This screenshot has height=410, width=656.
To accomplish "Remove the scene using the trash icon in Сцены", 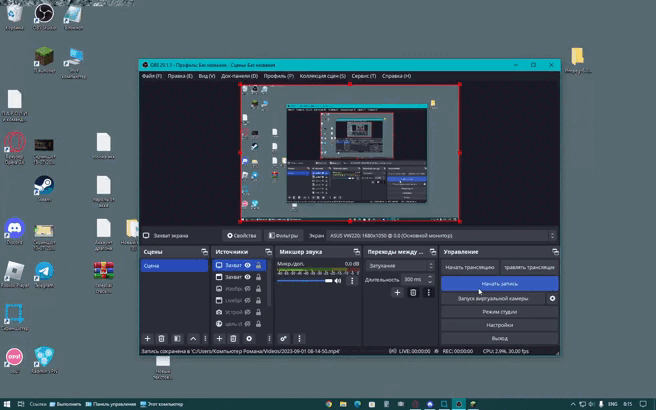I will pyautogui.click(x=161, y=338).
